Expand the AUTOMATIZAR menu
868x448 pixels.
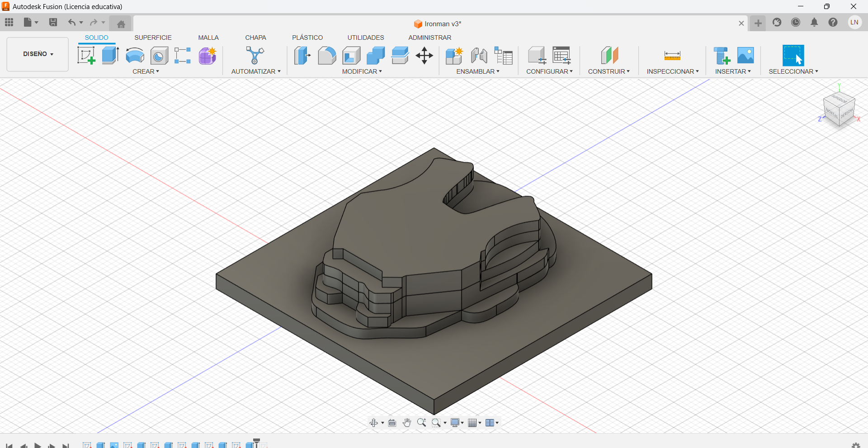(256, 71)
